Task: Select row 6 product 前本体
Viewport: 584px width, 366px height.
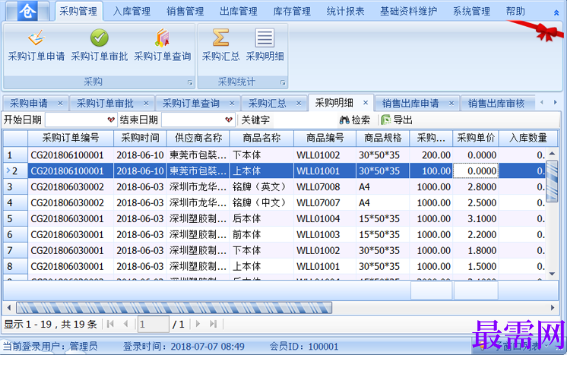Action: [261, 235]
